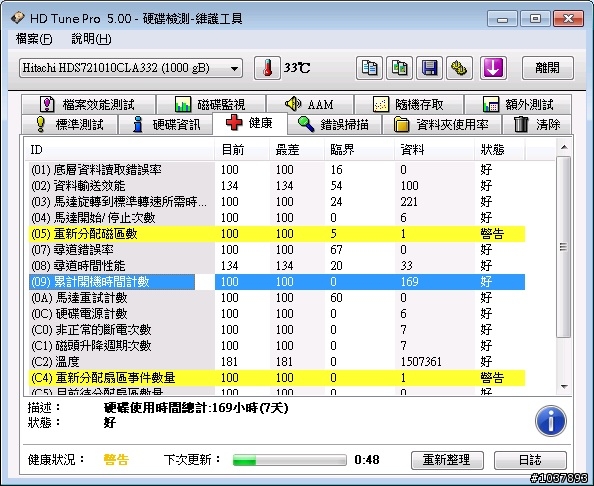594x486 pixels.
Task: Click the 0:48 update countdown
Action: tap(367, 460)
